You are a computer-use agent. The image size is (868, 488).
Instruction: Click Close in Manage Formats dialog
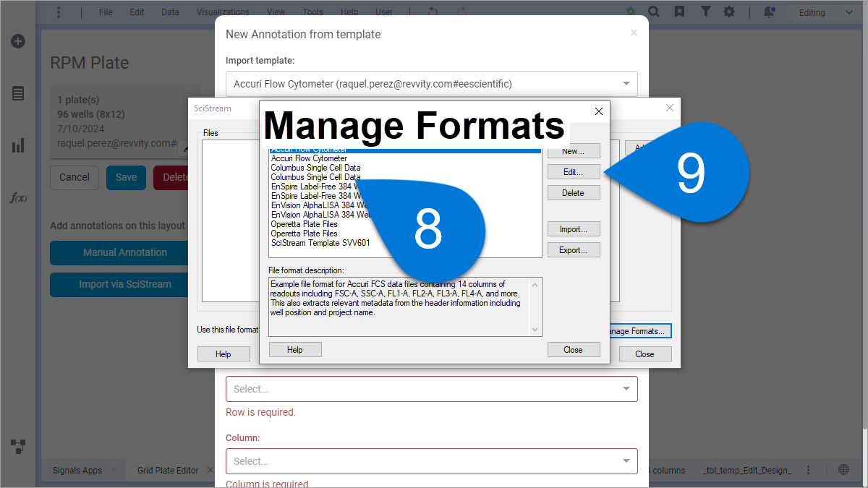pos(574,350)
